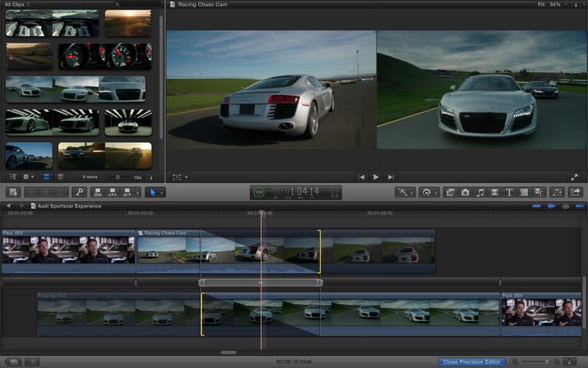Switch the browser to filmstrip view
This screenshot has width=588, height=368.
coord(46,177)
